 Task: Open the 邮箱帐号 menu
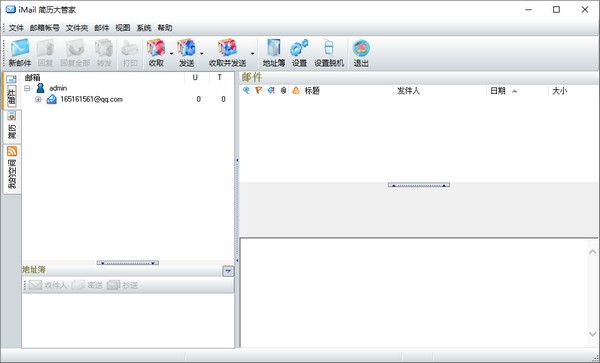pos(44,28)
